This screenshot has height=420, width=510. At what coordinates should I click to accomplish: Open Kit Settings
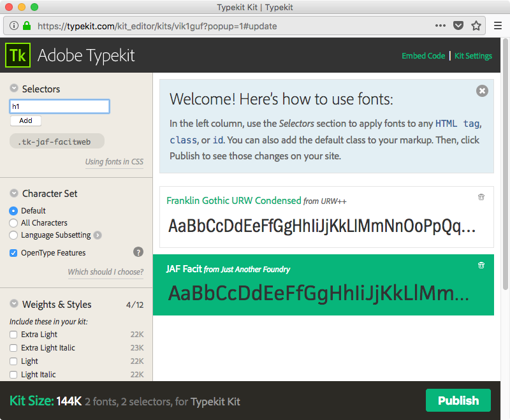click(473, 56)
